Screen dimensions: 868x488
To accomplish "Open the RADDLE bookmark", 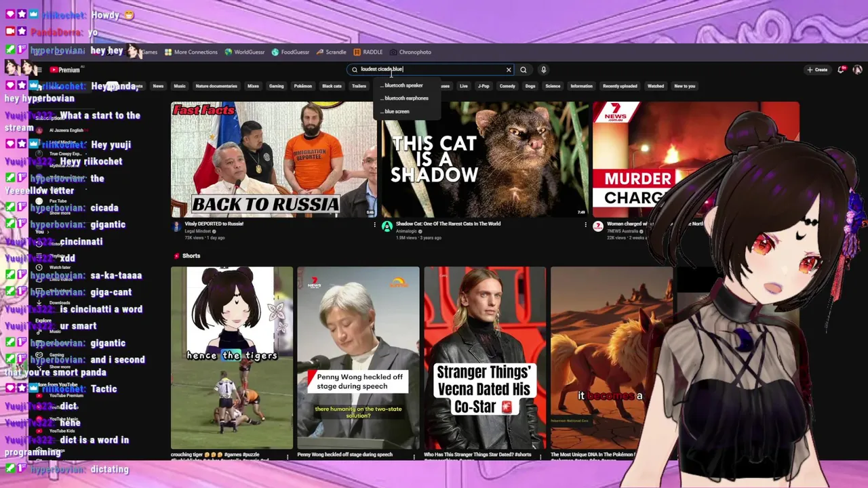I will [368, 52].
